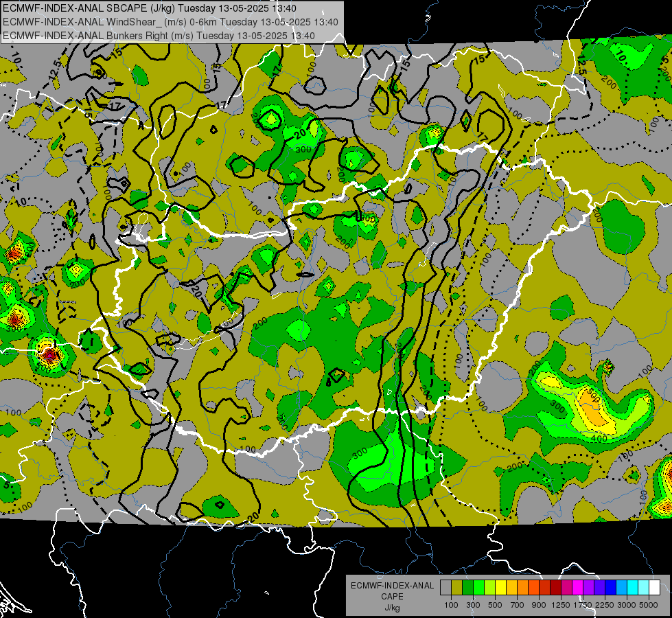The height and width of the screenshot is (618, 672).
Task: Click the 5000 value on the legend scale
Action: (x=648, y=605)
